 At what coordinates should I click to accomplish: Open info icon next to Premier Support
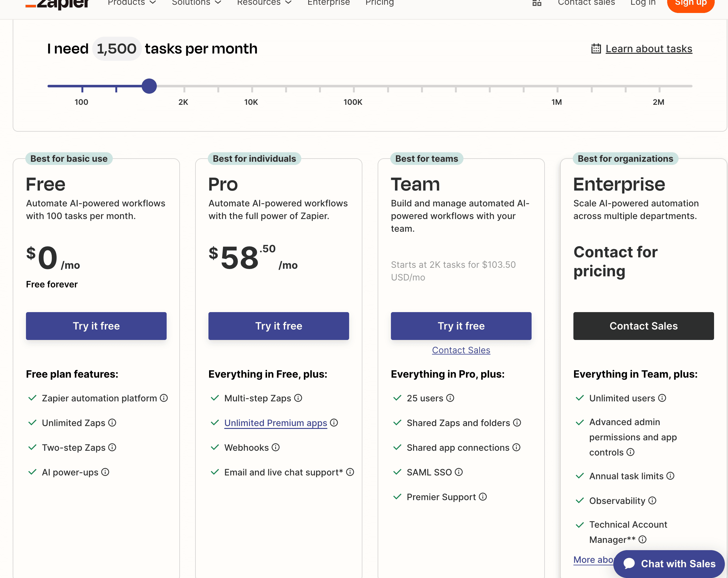pyautogui.click(x=483, y=497)
